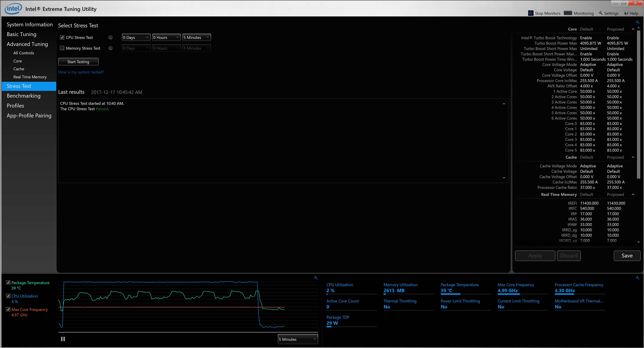Click the Stop Monitors waveform icon

coord(531,13)
